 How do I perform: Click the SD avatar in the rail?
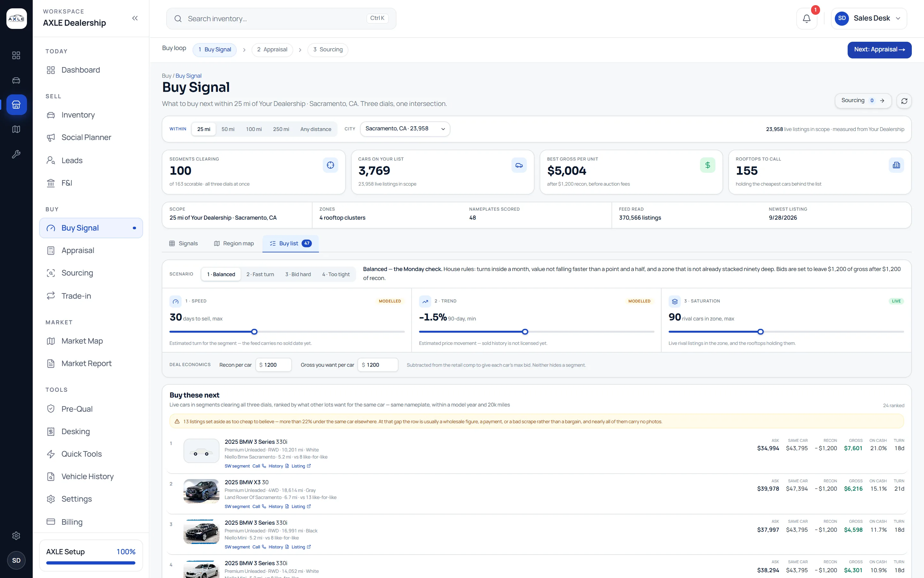pos(16,560)
